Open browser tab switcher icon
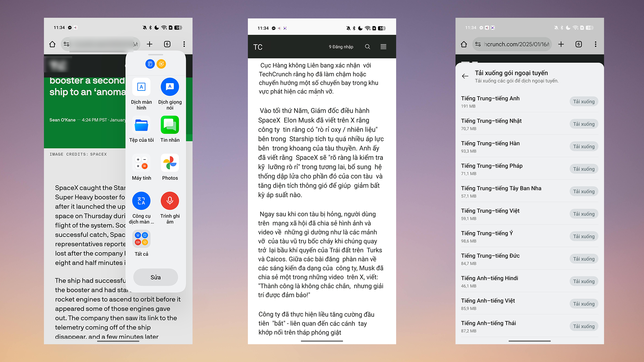644x362 pixels. pyautogui.click(x=167, y=44)
